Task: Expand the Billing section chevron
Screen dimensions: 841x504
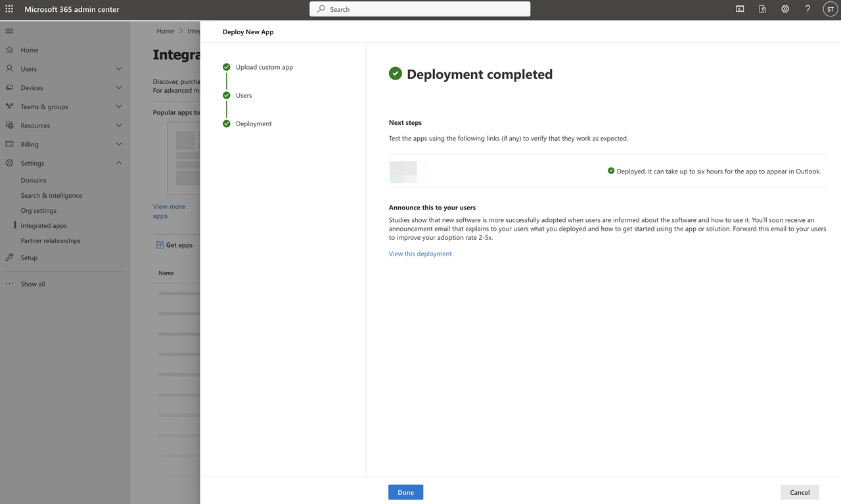Action: (119, 145)
